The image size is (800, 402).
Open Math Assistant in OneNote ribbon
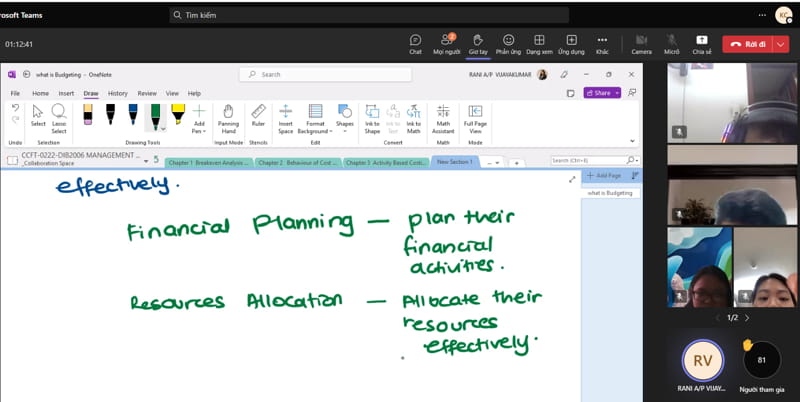pos(442,118)
